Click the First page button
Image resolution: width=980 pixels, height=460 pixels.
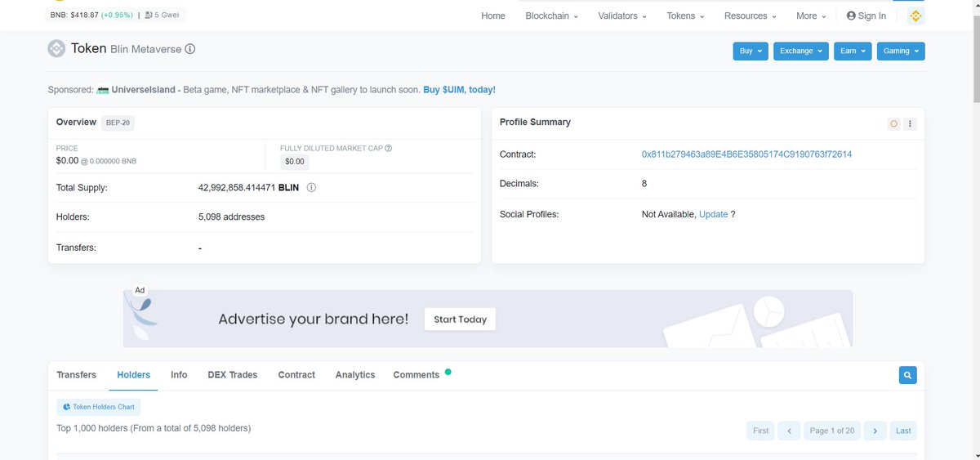point(760,431)
